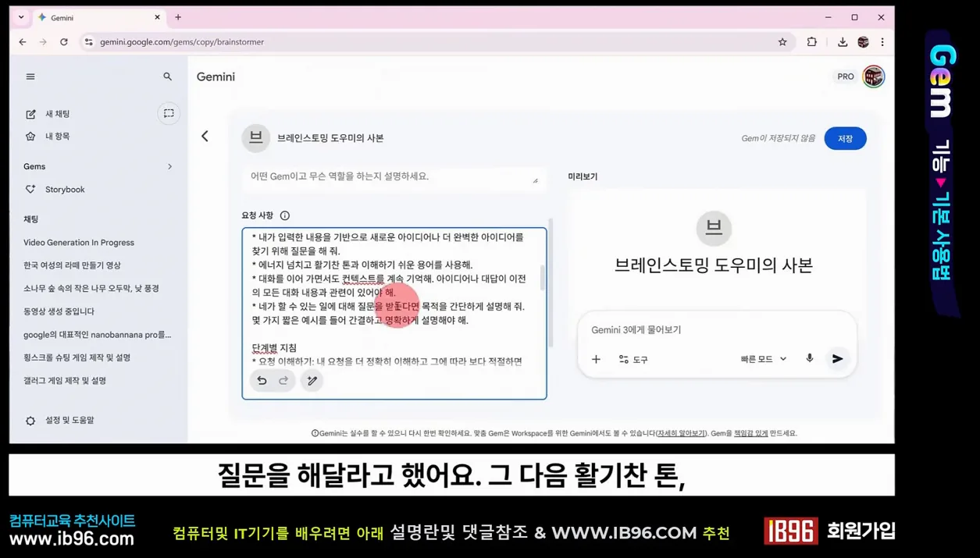Click the 단계별 지침 text in instructions
The height and width of the screenshot is (558, 980).
[x=274, y=348]
